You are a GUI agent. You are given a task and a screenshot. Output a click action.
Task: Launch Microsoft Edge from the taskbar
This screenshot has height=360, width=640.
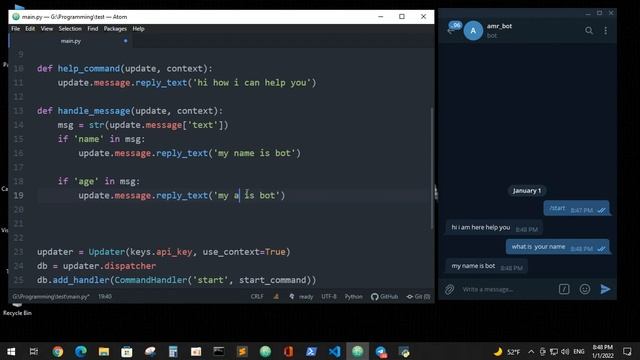80,351
